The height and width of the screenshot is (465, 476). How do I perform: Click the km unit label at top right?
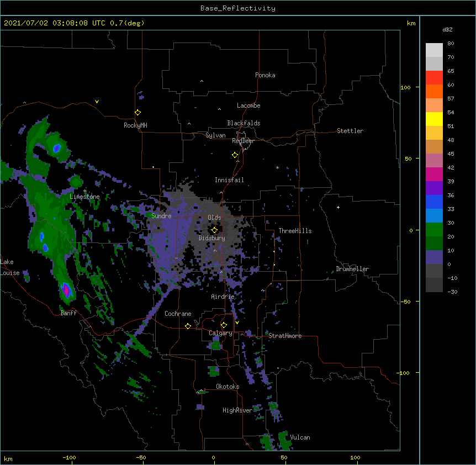pos(411,23)
